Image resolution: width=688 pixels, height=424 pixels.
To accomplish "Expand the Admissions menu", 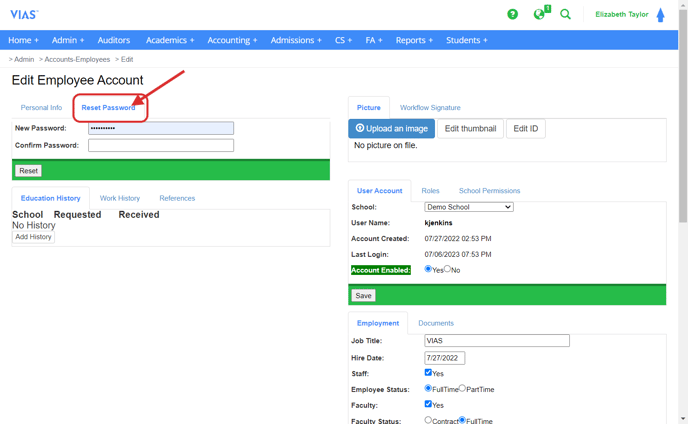I will click(x=296, y=40).
